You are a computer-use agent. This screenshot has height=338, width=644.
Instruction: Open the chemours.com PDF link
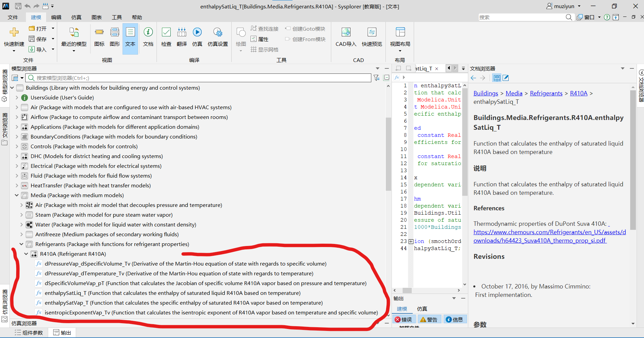pos(550,236)
